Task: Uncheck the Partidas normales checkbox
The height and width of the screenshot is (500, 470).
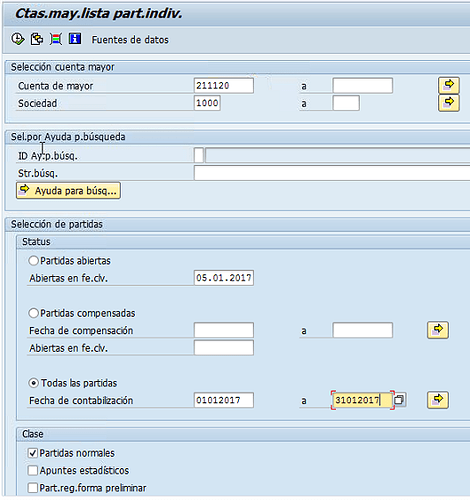Action: tap(33, 453)
